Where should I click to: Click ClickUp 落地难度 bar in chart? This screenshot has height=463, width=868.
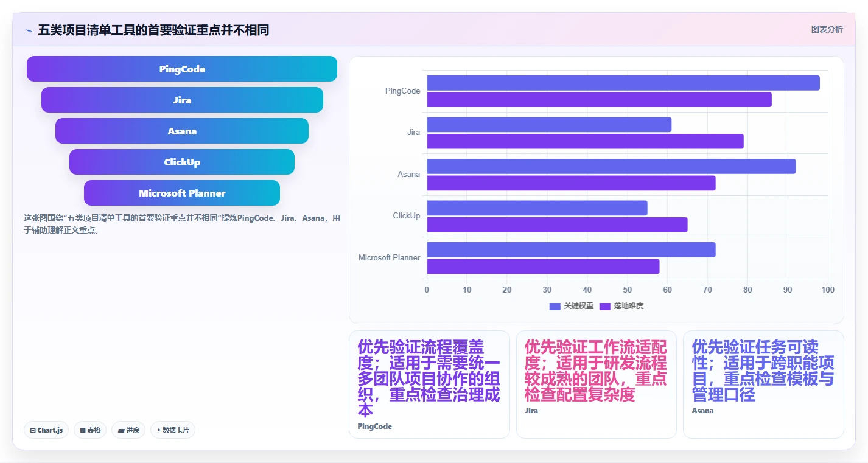point(557,225)
